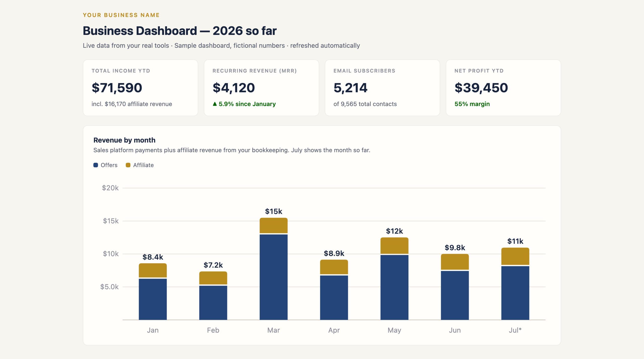
Task: Click the $7.2k label above the February bar
Action: click(x=213, y=265)
